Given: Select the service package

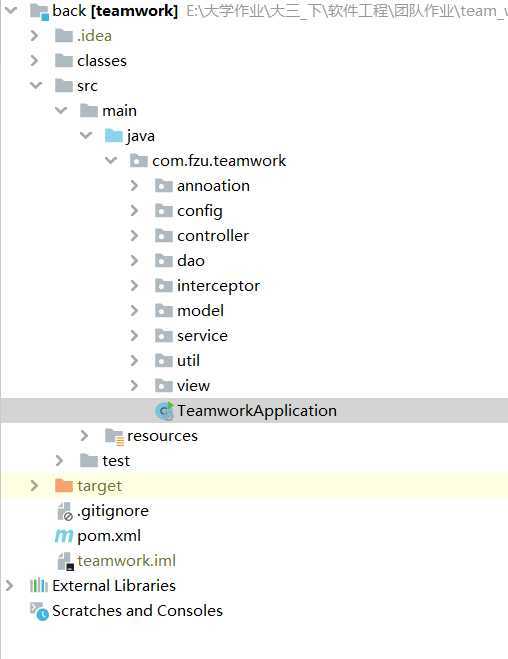Looking at the screenshot, I should coord(202,336).
